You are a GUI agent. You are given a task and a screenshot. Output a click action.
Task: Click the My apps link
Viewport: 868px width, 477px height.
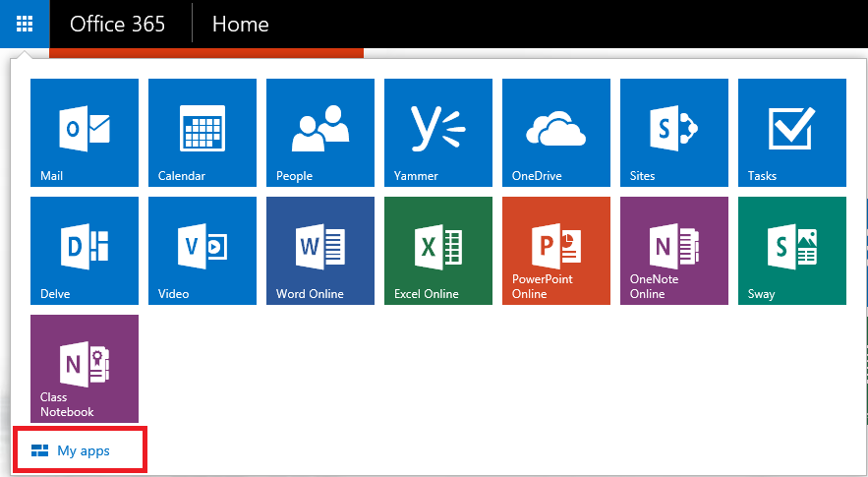click(x=84, y=450)
